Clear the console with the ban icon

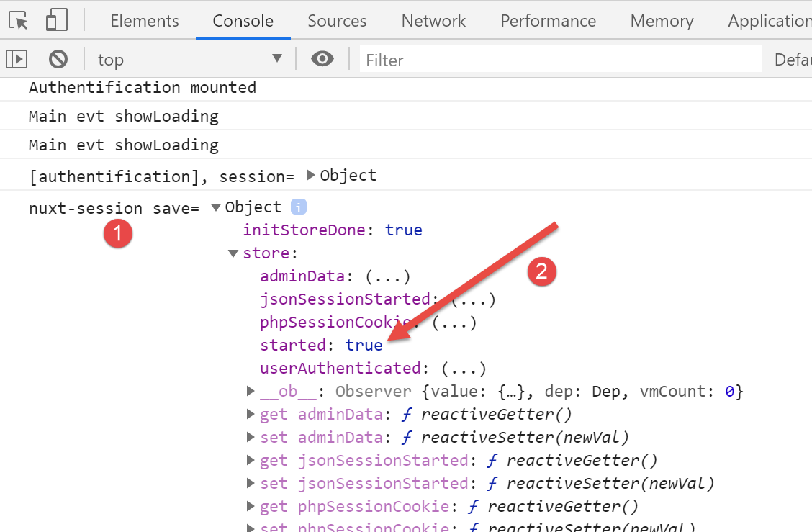point(58,59)
